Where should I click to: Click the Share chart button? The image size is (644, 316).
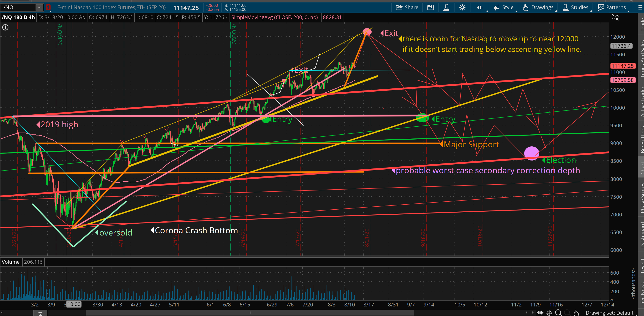pyautogui.click(x=407, y=7)
